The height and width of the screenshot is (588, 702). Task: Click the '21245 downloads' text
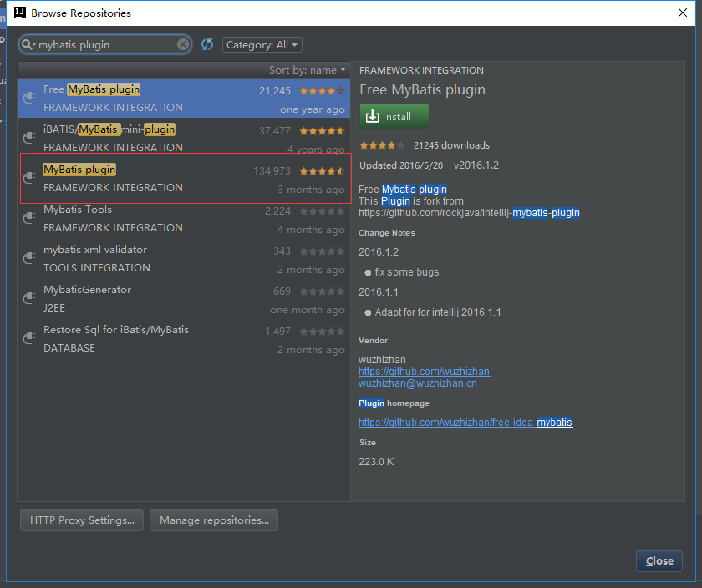(451, 145)
